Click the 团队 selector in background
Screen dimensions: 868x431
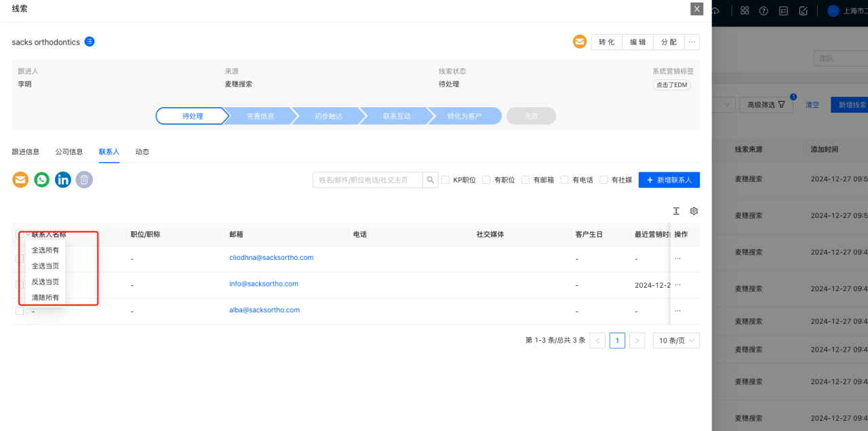(840, 58)
